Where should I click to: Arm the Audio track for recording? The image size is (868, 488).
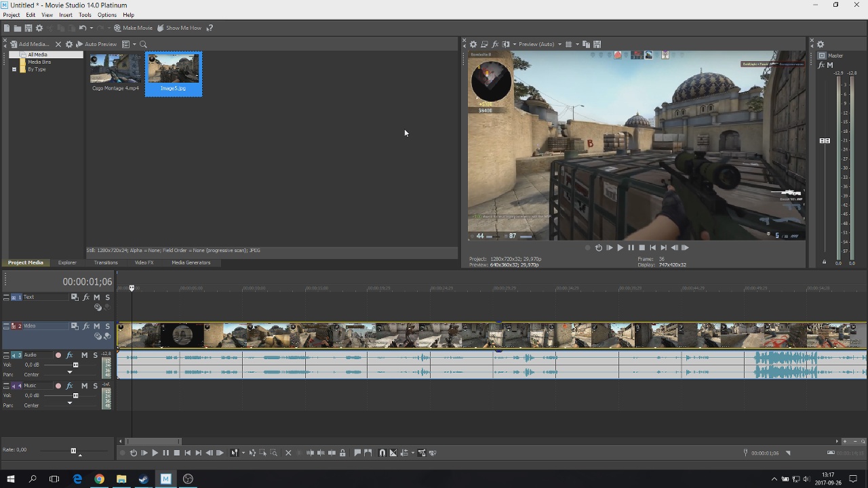tap(58, 355)
